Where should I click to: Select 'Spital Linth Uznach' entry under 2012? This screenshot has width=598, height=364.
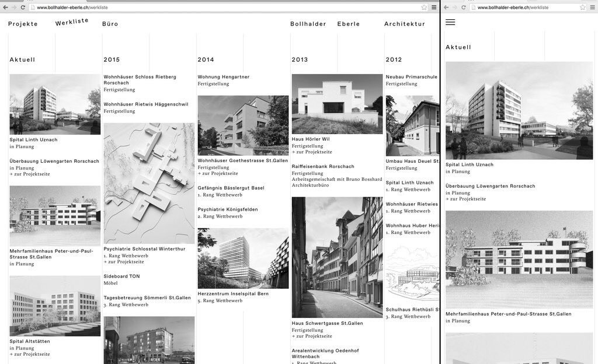click(409, 183)
